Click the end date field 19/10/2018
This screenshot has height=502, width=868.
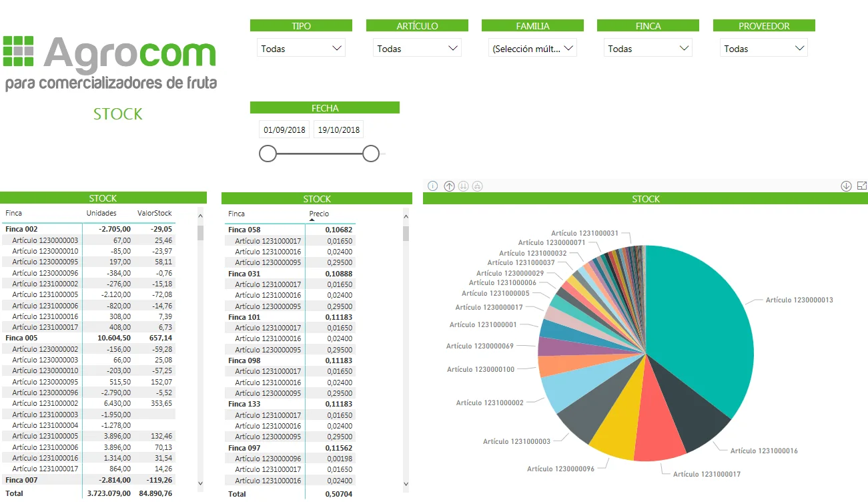(338, 130)
